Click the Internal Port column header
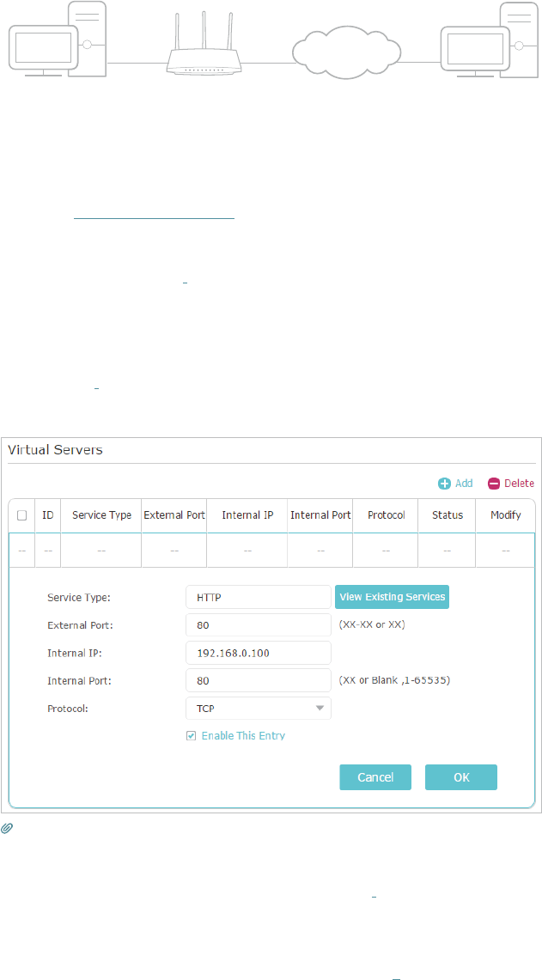542x980 pixels. (320, 515)
